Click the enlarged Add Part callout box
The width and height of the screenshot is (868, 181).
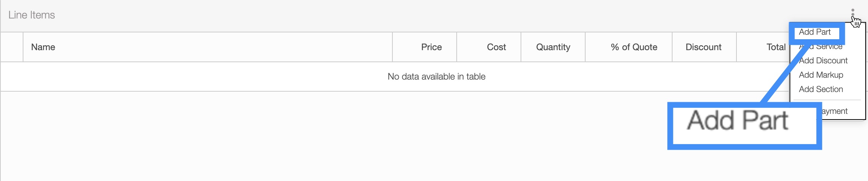coord(744,126)
